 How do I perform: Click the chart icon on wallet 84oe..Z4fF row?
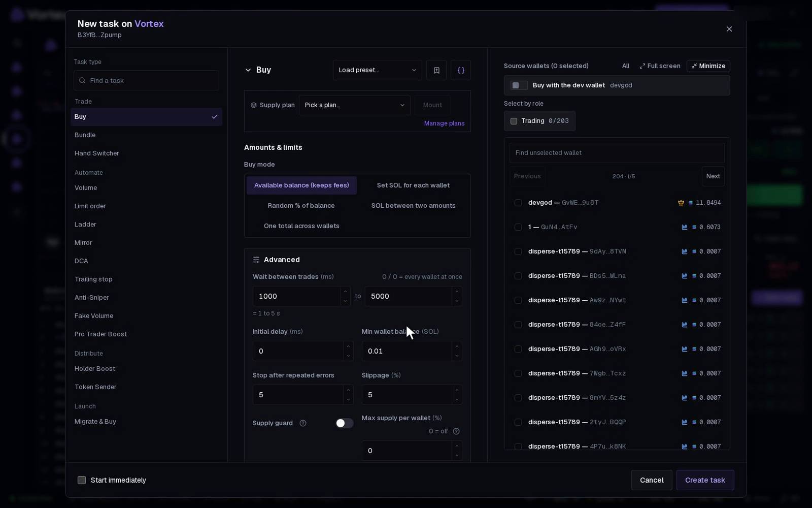point(684,325)
